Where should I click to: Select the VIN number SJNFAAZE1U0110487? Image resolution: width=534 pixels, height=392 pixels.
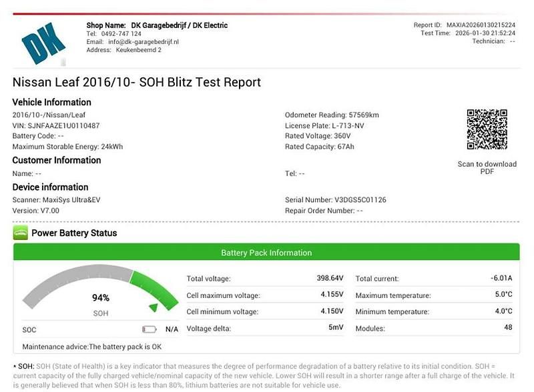point(65,125)
